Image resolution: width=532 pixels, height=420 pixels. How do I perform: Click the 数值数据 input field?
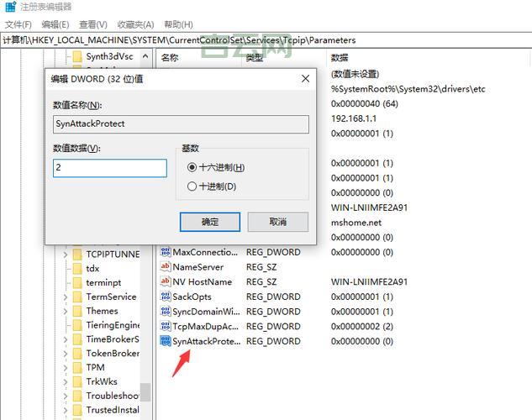[110, 168]
